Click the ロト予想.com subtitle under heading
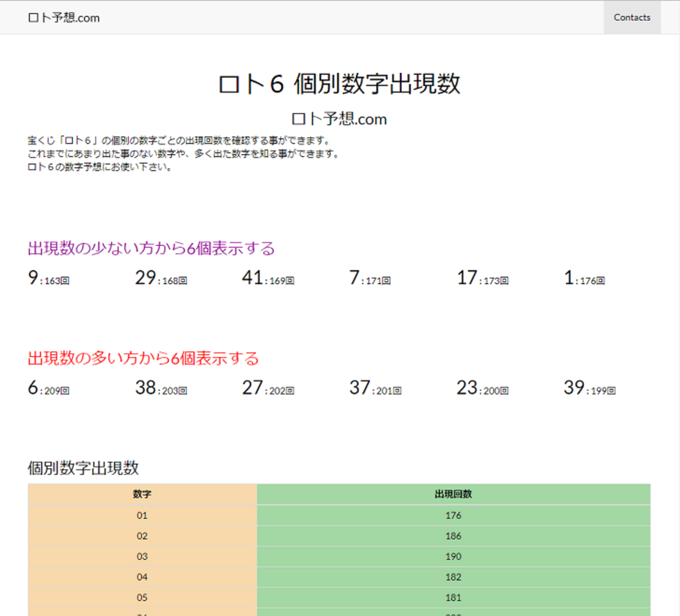This screenshot has height=616, width=680. (x=339, y=119)
